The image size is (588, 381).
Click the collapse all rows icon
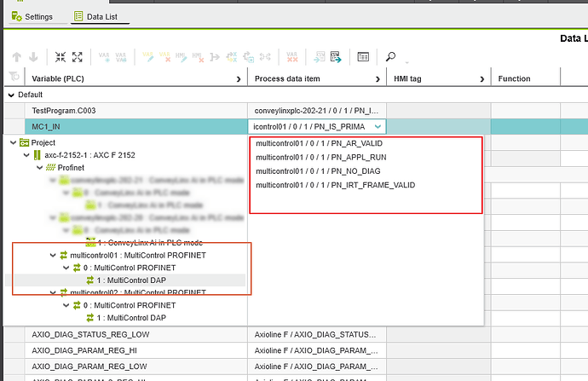(x=61, y=57)
